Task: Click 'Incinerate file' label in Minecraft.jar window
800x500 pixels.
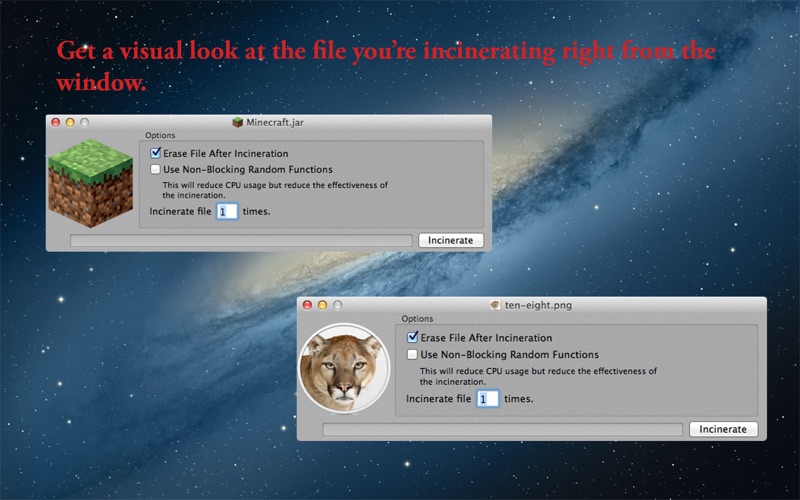Action: [x=180, y=211]
